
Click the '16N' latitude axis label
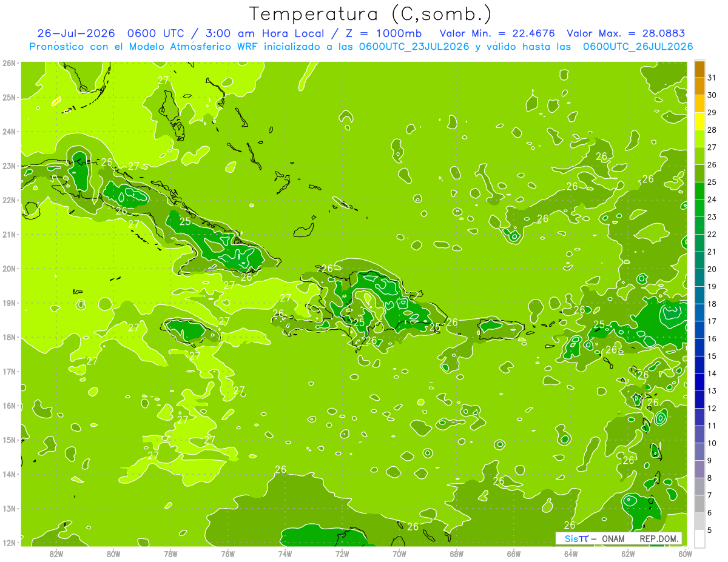[9, 406]
